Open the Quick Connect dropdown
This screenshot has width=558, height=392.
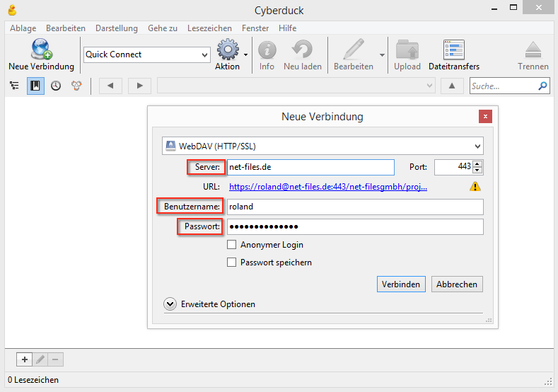point(204,54)
